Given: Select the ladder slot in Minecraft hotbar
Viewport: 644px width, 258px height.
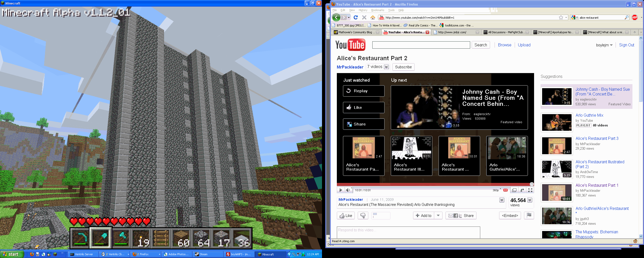Looking at the screenshot, I should pos(161,239).
